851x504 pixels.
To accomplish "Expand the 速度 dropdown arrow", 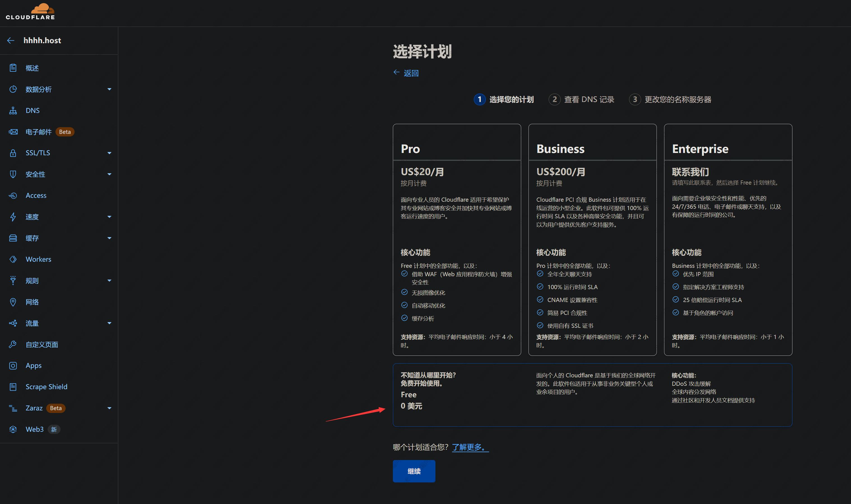I will click(109, 217).
